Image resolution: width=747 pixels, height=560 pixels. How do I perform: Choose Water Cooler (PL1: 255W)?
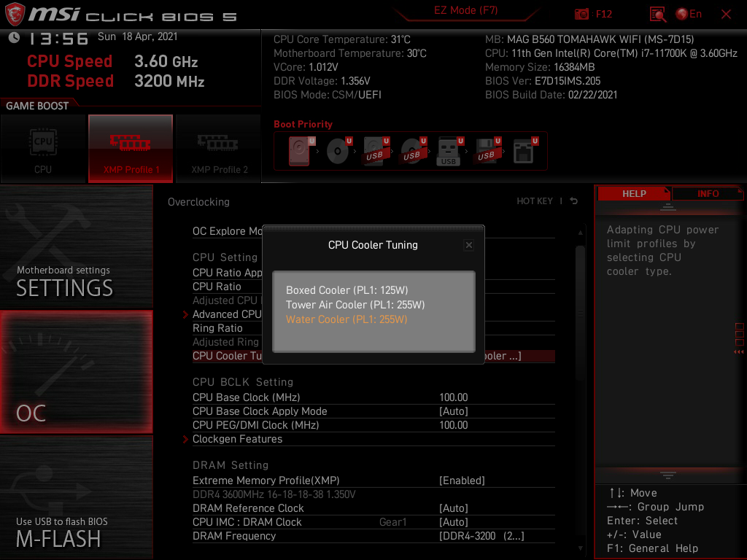(347, 319)
